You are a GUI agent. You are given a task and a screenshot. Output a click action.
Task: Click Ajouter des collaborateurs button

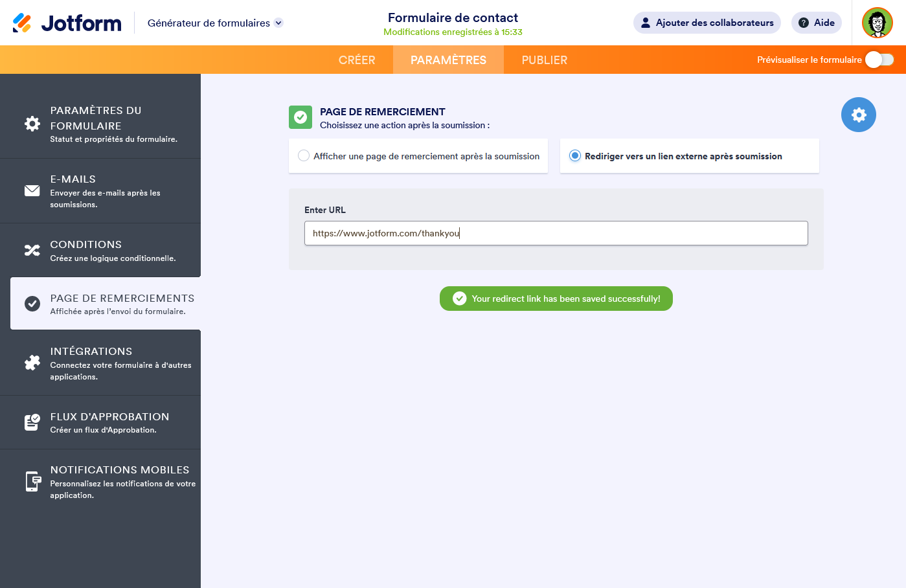coord(707,23)
